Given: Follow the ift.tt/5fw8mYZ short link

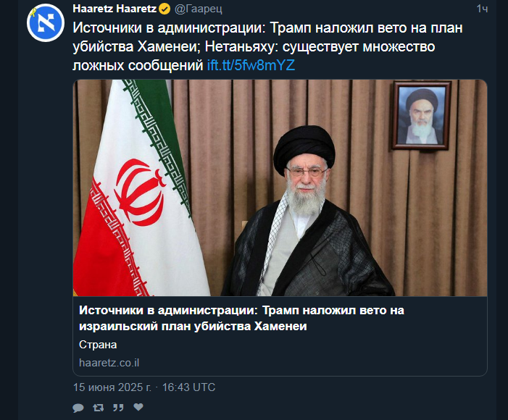Looking at the screenshot, I should (251, 65).
